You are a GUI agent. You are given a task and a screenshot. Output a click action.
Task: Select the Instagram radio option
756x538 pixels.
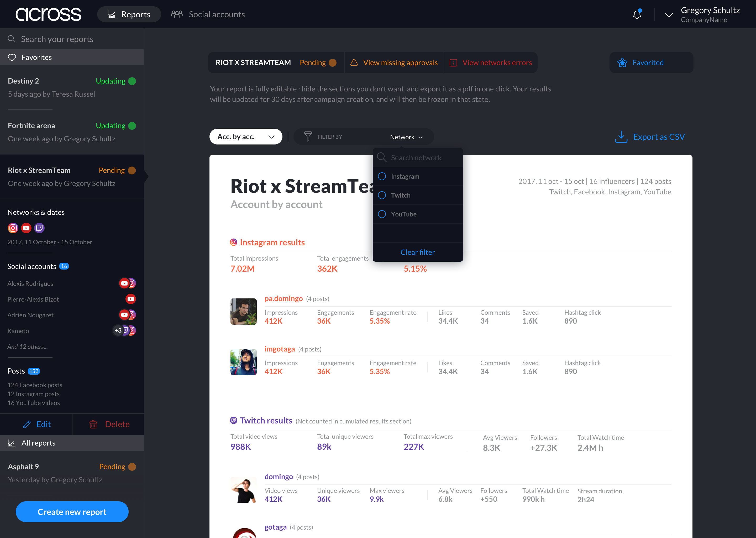pos(382,176)
